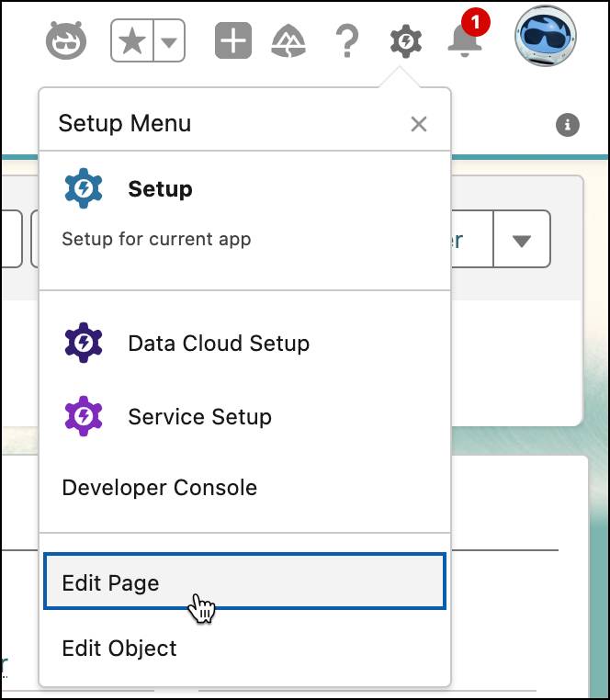The image size is (610, 700).
Task: Click the Astro mascot icon in header
Action: [x=66, y=40]
